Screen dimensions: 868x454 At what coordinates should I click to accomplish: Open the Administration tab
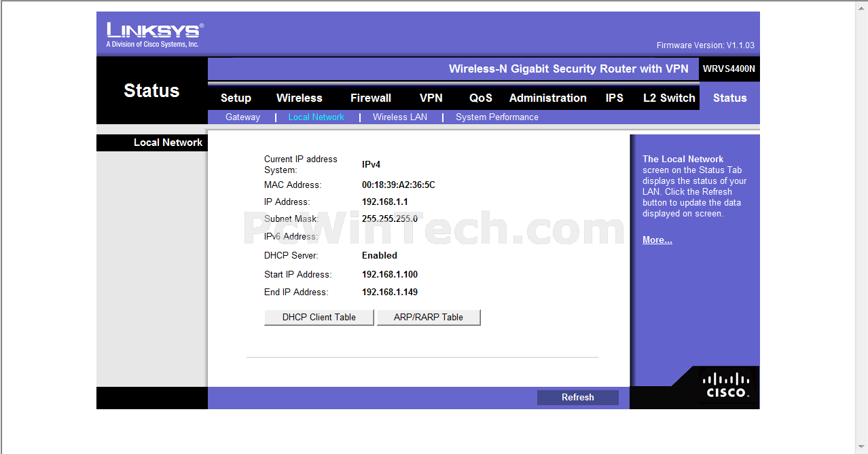click(x=548, y=98)
